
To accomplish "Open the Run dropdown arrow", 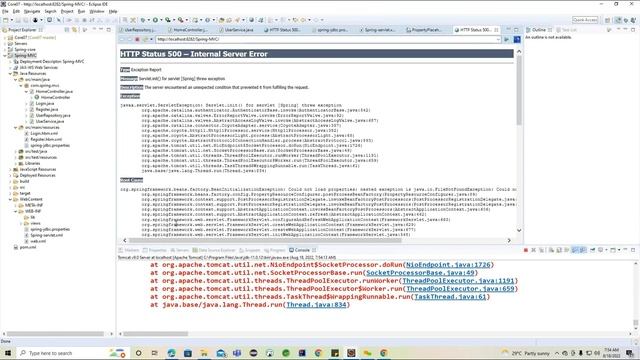I will (161, 20).
